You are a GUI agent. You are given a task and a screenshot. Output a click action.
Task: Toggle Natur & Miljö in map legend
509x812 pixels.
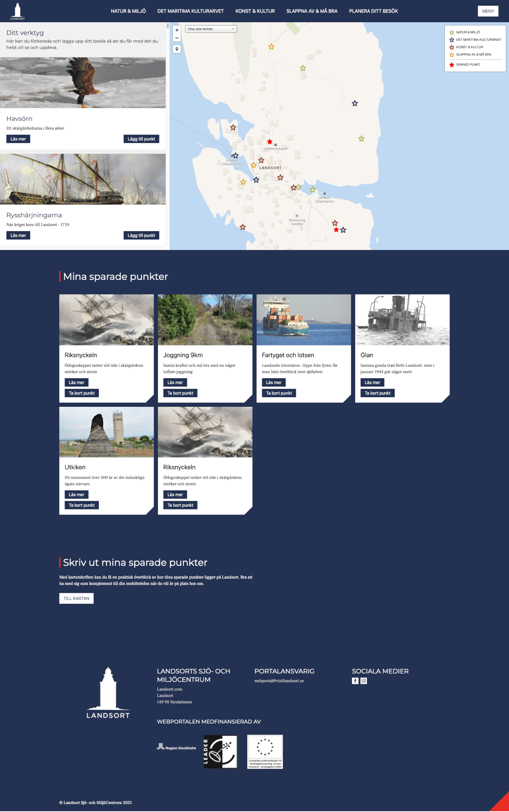click(x=468, y=32)
